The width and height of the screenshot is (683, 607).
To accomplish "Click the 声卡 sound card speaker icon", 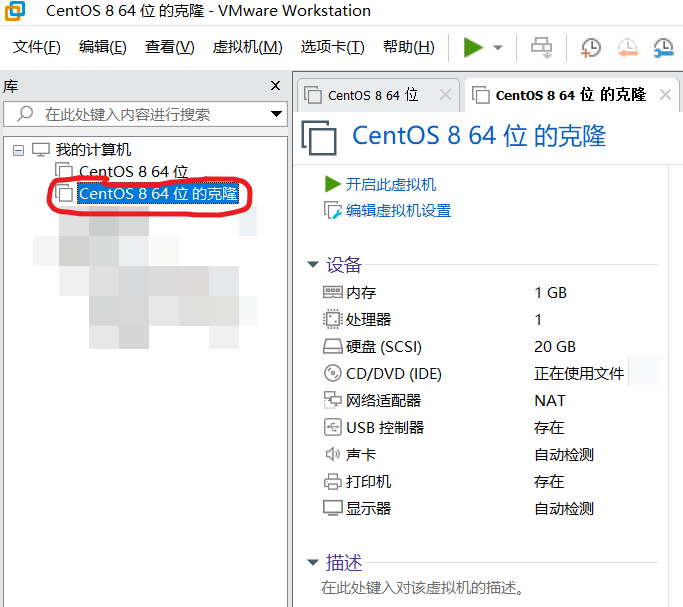I will pos(333,454).
